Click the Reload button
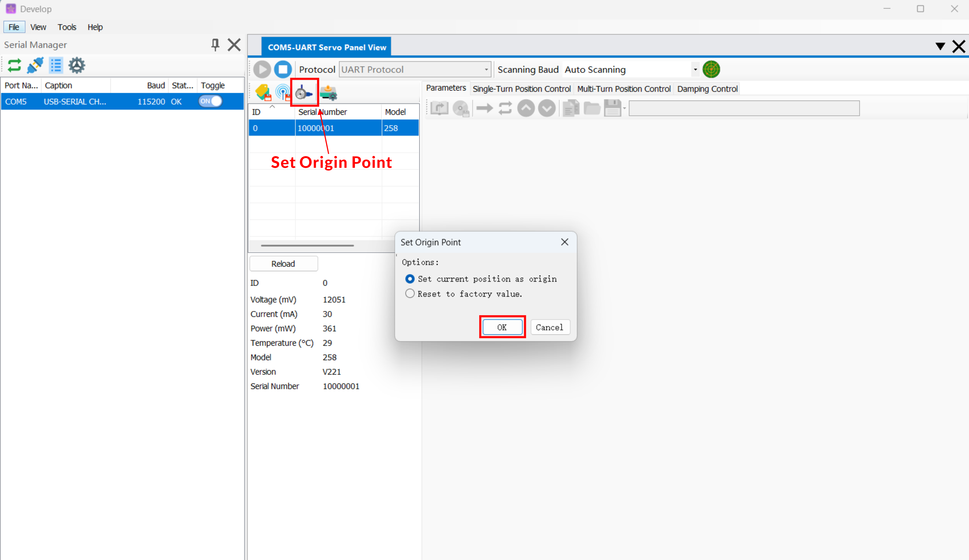Image resolution: width=969 pixels, height=560 pixels. (283, 264)
